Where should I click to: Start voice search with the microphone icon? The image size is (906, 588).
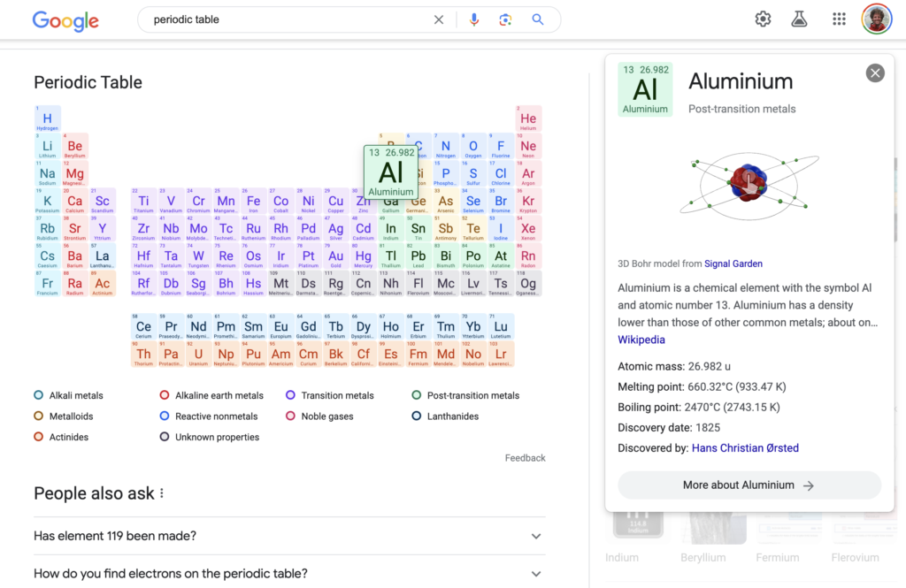tap(474, 19)
